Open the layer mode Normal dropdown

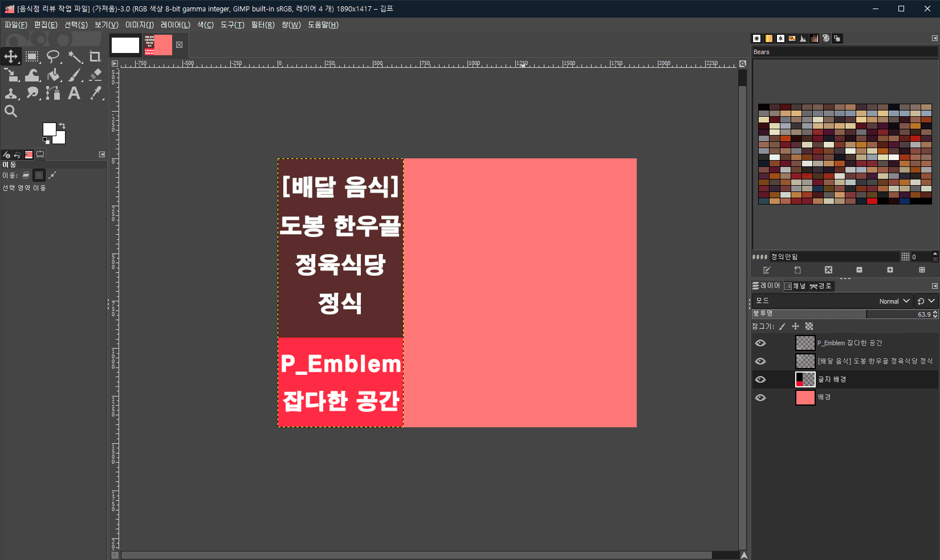click(x=832, y=301)
